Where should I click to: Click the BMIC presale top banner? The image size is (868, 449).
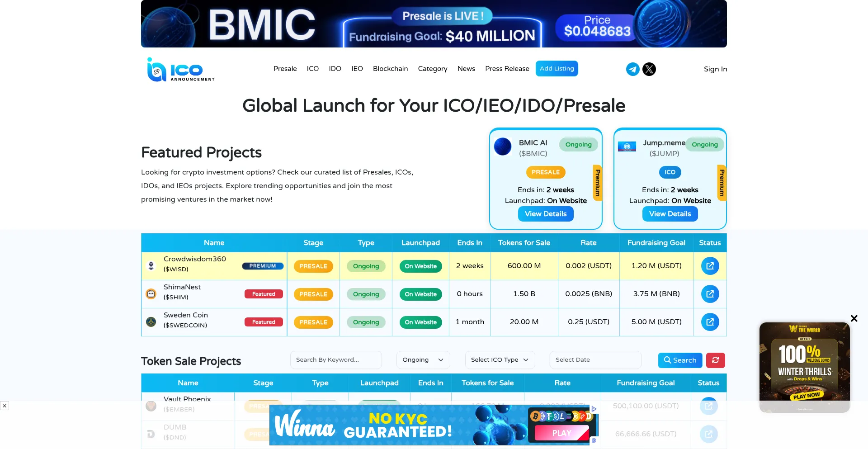[x=434, y=24]
